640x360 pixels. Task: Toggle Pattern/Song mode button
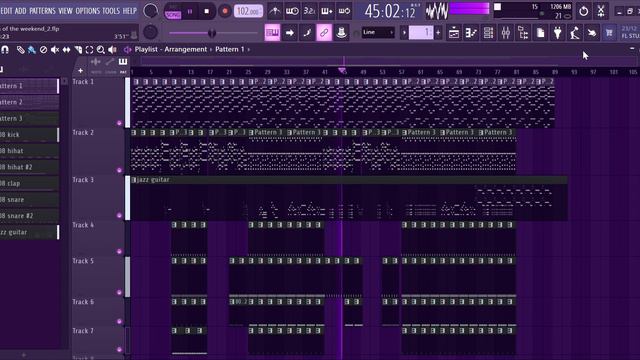point(173,11)
